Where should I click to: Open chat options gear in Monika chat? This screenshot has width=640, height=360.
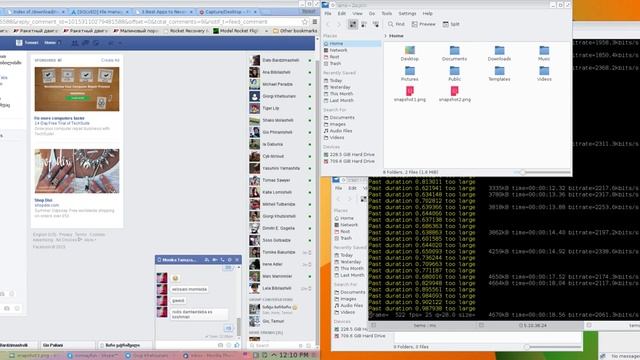pyautogui.click(x=230, y=260)
